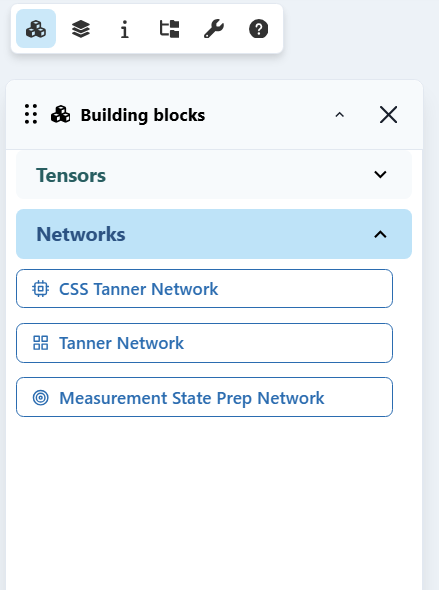The width and height of the screenshot is (439, 590).
Task: Collapse the Networks section with its chevron
Action: point(380,234)
